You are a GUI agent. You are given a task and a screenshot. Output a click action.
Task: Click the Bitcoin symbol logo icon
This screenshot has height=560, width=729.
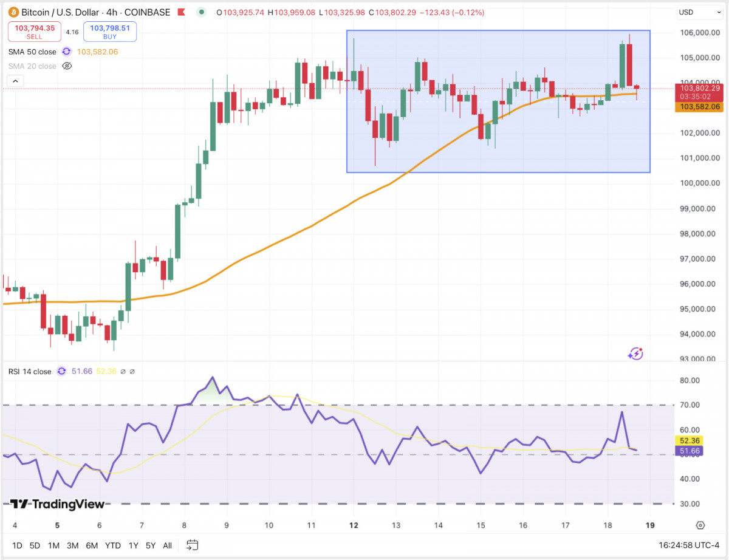[x=13, y=12]
